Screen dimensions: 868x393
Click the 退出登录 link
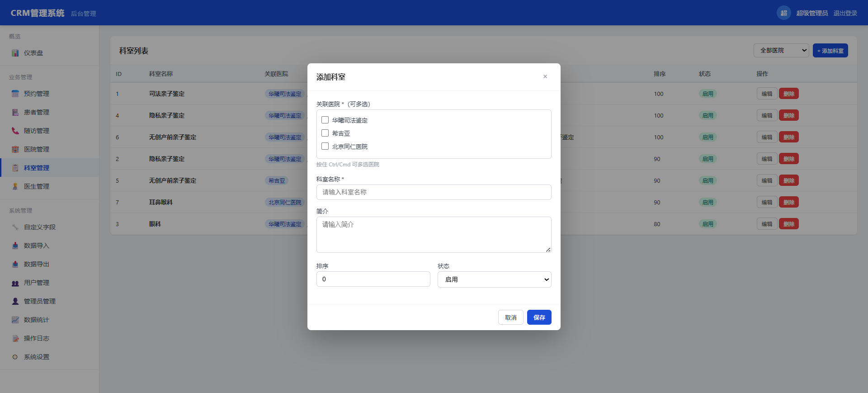[x=845, y=13]
